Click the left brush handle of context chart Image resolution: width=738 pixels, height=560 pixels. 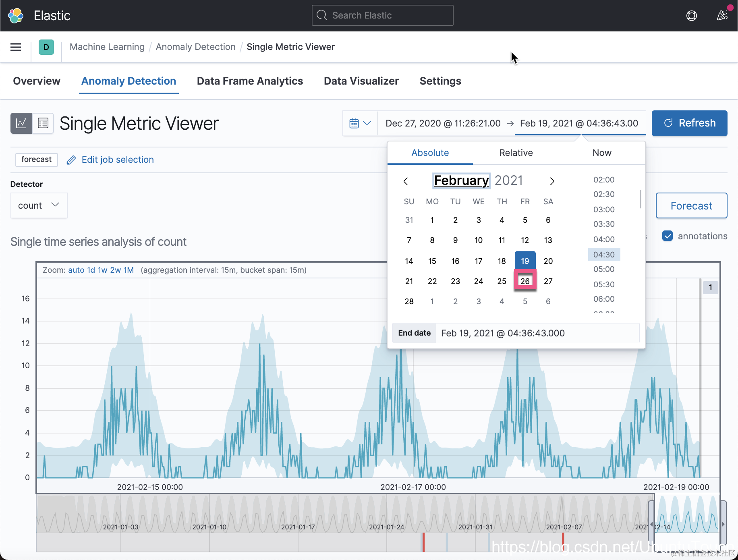[651, 524]
